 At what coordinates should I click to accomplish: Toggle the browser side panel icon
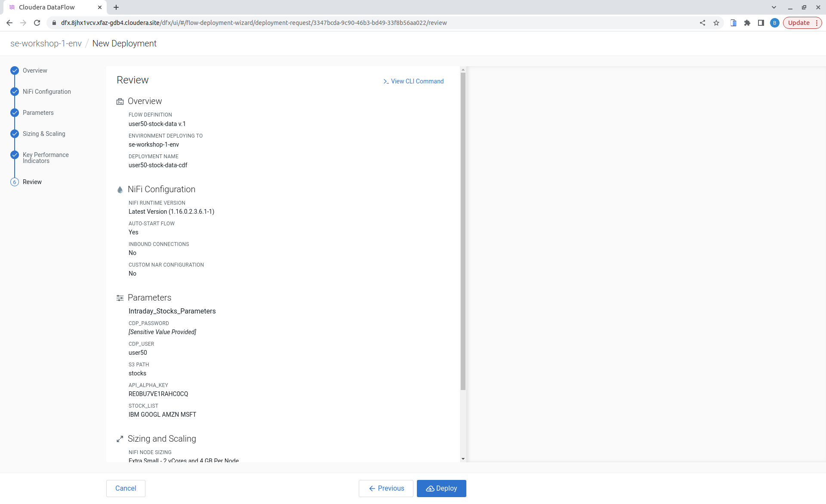coord(761,23)
